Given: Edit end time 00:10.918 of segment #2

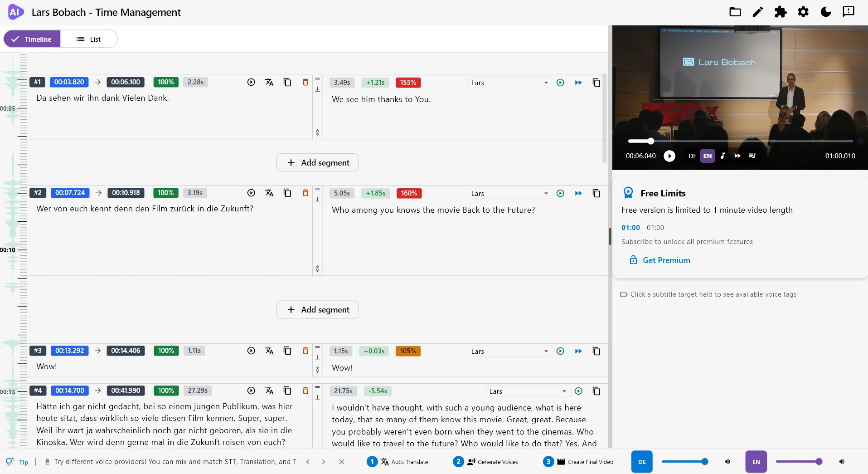Looking at the screenshot, I should click(126, 193).
